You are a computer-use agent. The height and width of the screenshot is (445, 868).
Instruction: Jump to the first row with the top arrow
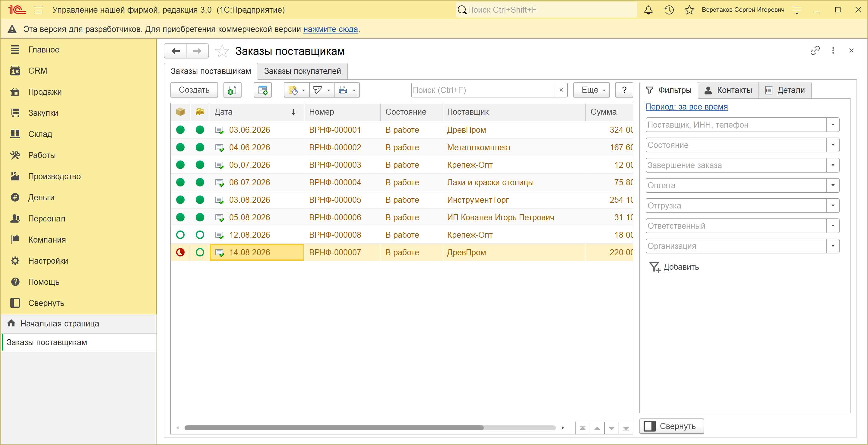coord(582,428)
